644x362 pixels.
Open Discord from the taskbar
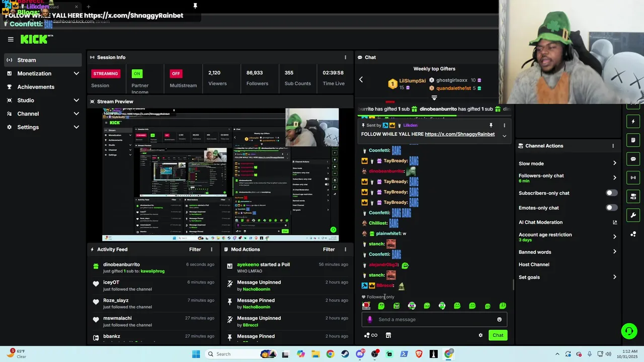click(x=360, y=354)
